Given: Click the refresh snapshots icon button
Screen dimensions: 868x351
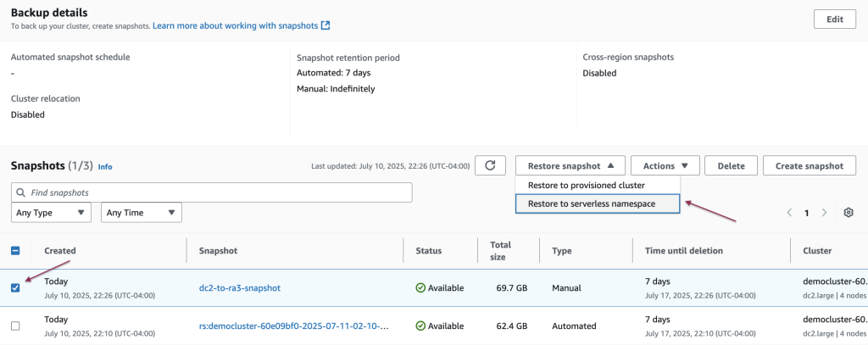Looking at the screenshot, I should tap(490, 166).
